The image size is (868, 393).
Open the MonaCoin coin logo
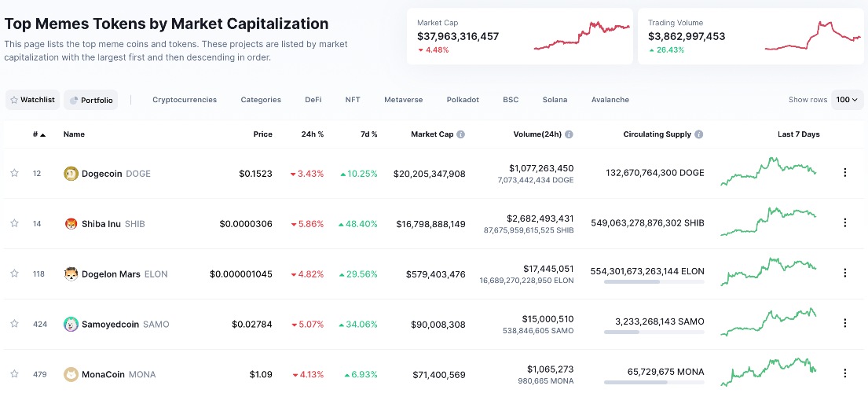(x=71, y=374)
